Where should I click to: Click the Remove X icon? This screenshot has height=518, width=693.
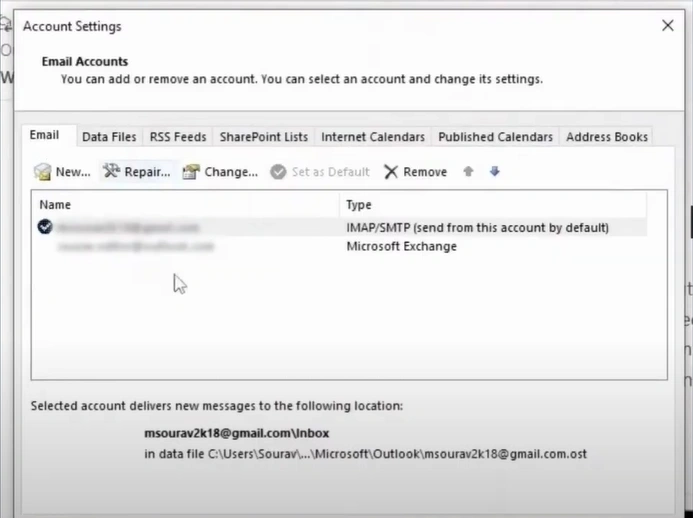(x=391, y=172)
